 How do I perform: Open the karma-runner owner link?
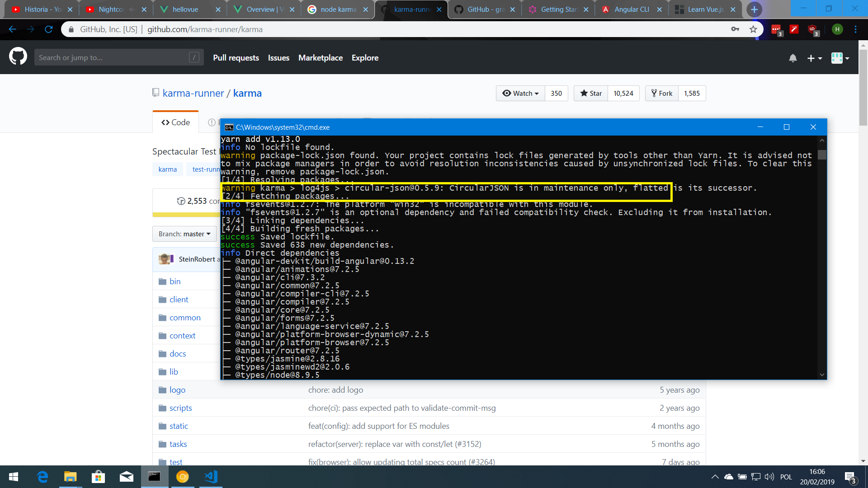coord(193,93)
